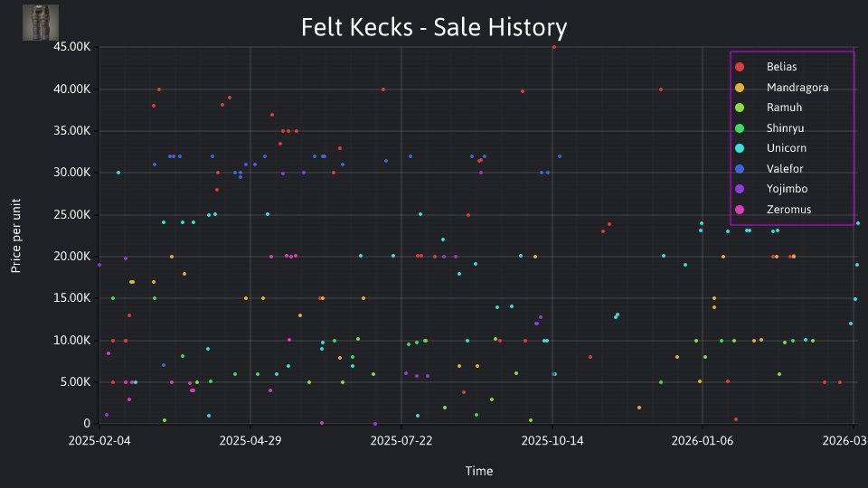
Task: Click the Unicorn cyan legend marker
Action: tap(740, 148)
